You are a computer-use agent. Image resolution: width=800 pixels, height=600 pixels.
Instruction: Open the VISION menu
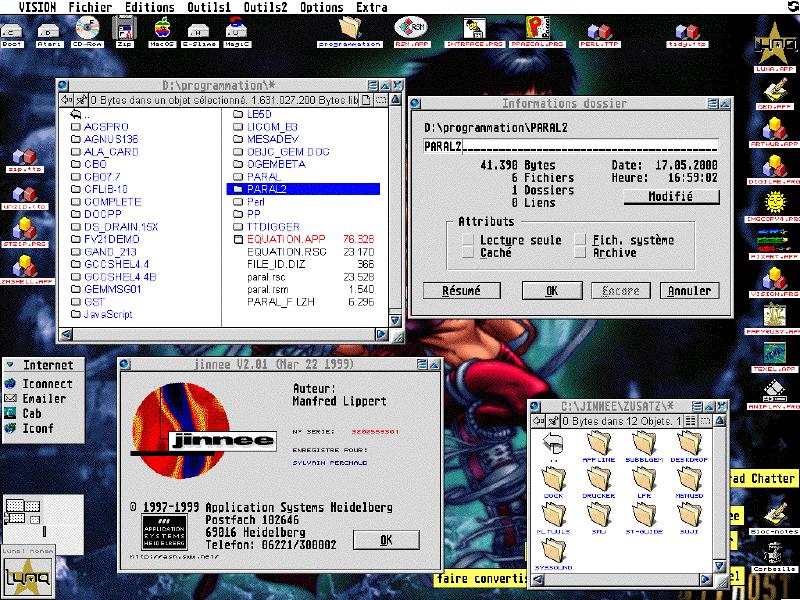point(37,7)
